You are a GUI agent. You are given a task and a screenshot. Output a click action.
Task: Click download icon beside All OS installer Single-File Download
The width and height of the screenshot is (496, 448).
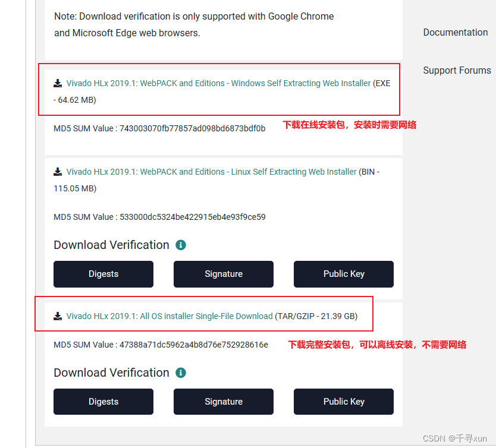click(x=58, y=316)
